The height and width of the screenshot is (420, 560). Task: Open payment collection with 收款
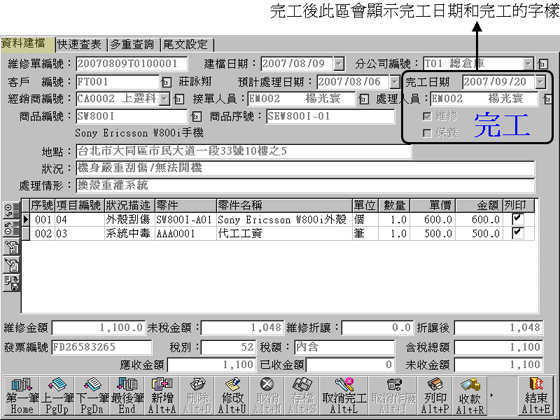(470, 396)
